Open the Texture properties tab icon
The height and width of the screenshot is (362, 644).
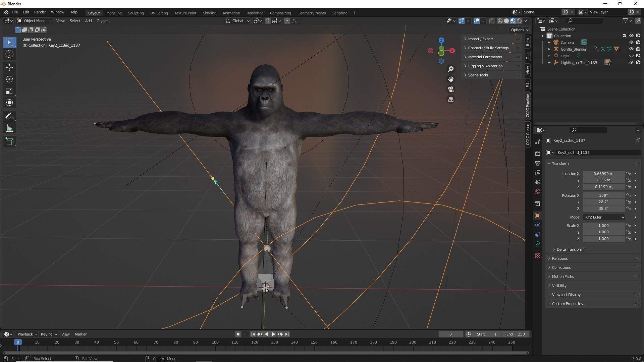[x=538, y=256]
